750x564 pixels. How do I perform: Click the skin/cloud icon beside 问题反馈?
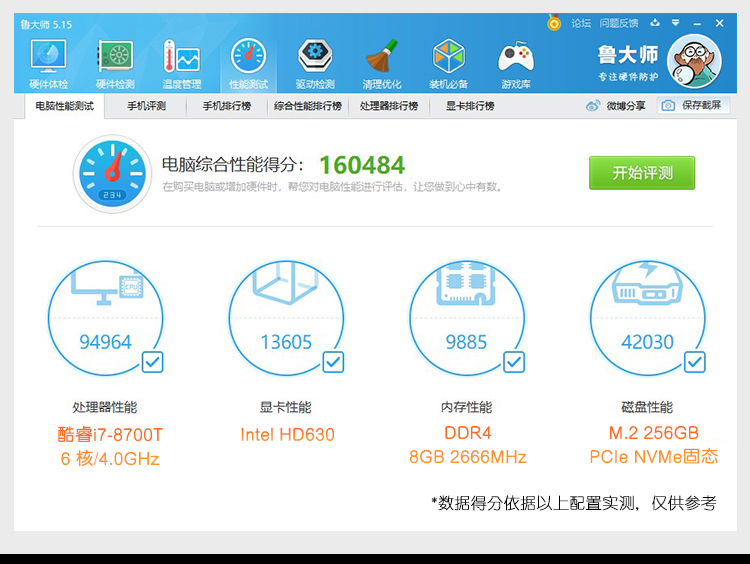(x=655, y=22)
